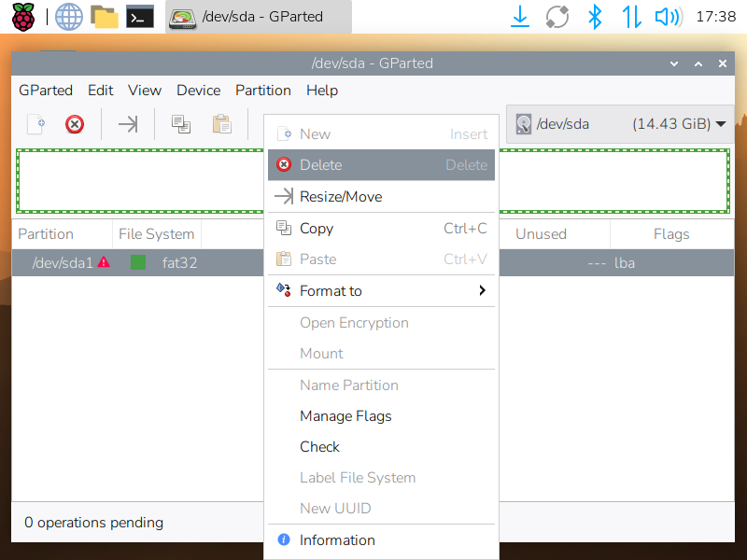Click the green fat32 color swatch
Image resolution: width=747 pixels, height=560 pixels.
coord(138,263)
